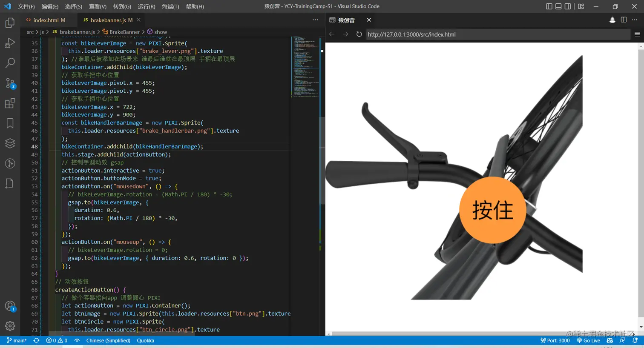The image size is (644, 348).
Task: Open Customize Layout options
Action: click(581, 6)
